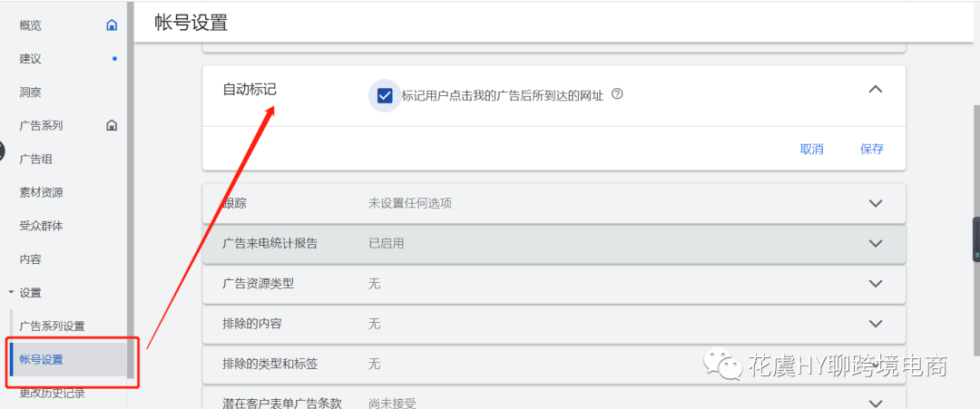Viewport: 980px width, 409px height.
Task: Expand the 潜在客户表单广告条款 section
Action: point(875,403)
